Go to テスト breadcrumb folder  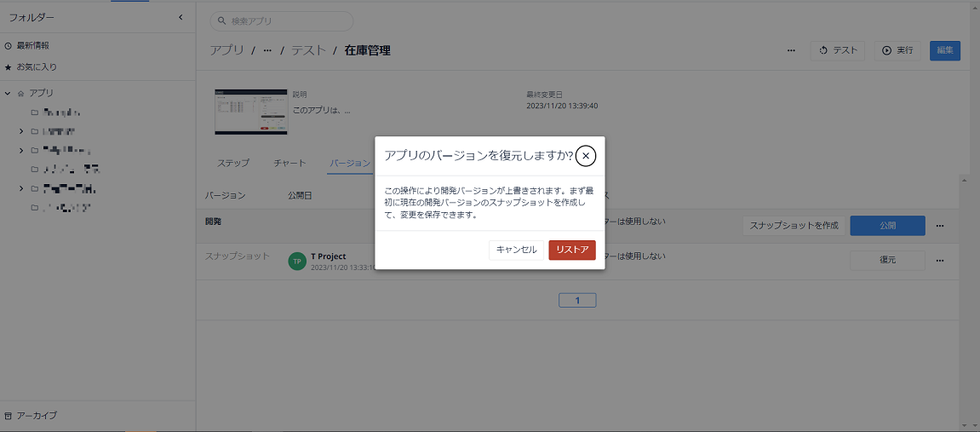pyautogui.click(x=309, y=50)
